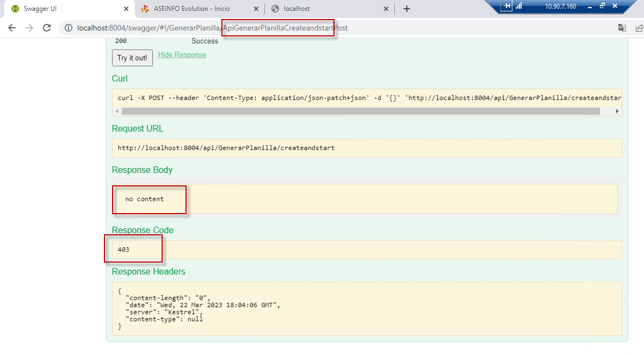Screen dimensions: 644x355
Task: Click the 'no content' response body
Action: (144, 199)
